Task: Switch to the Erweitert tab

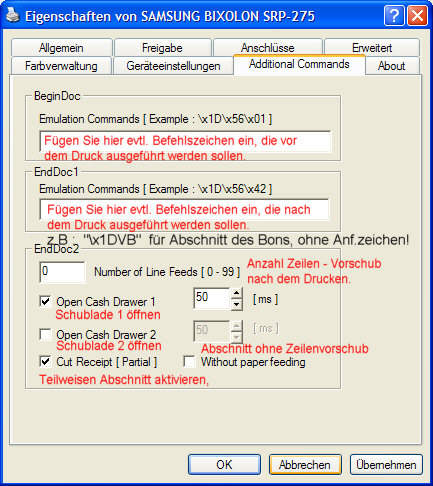Action: (372, 48)
